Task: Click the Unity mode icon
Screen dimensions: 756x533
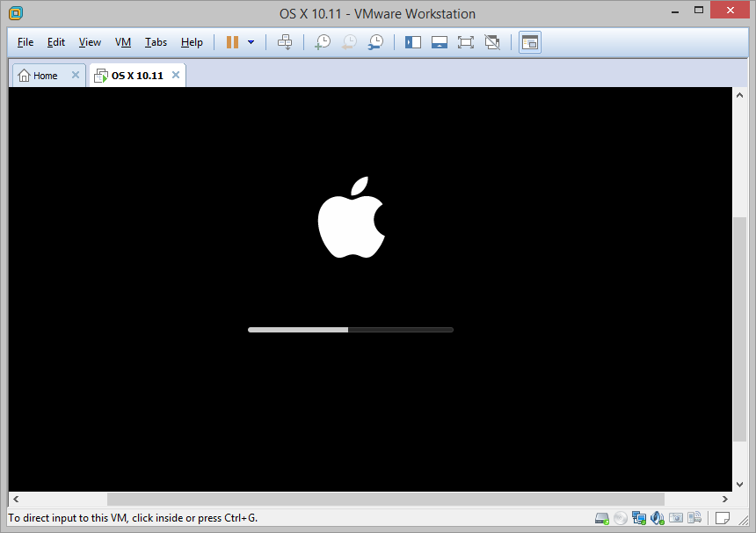Action: 492,42
